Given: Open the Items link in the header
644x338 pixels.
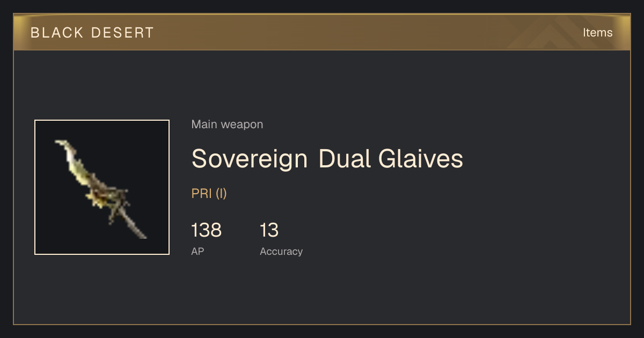Looking at the screenshot, I should click(597, 33).
